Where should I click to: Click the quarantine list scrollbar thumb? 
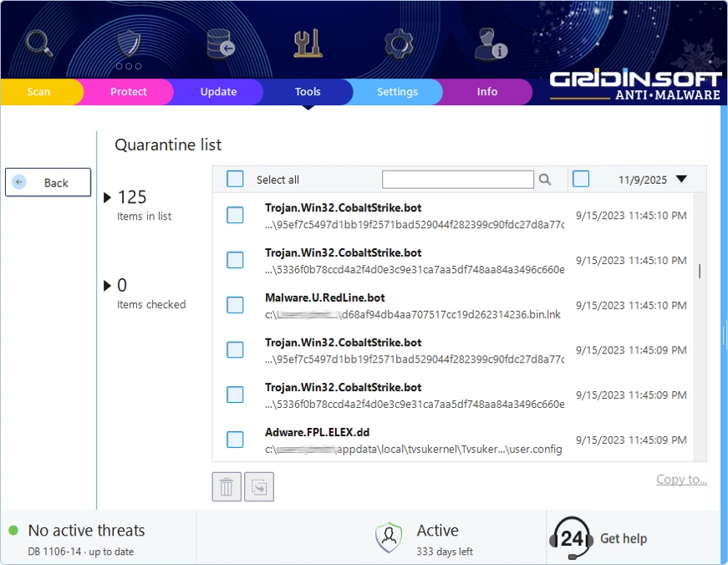coord(700,271)
